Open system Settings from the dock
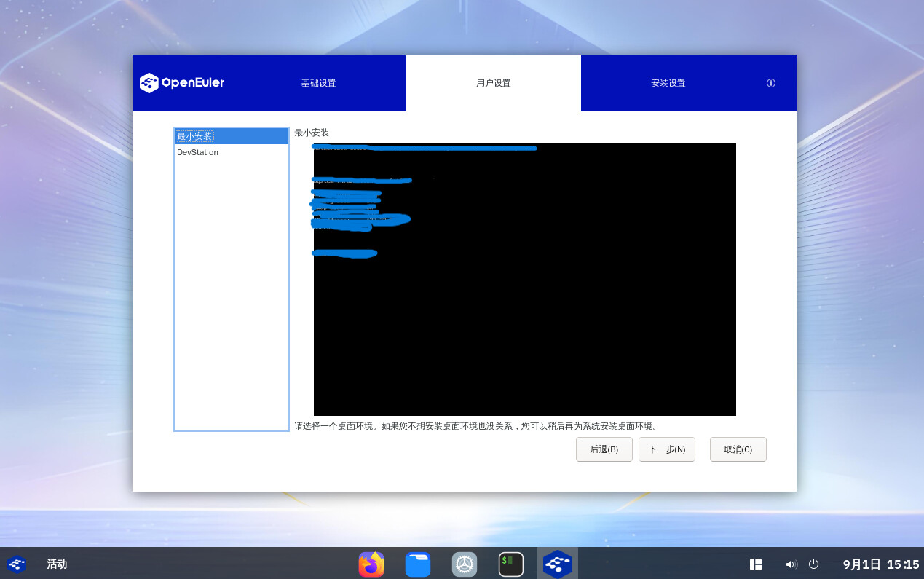The height and width of the screenshot is (579, 924). point(465,564)
